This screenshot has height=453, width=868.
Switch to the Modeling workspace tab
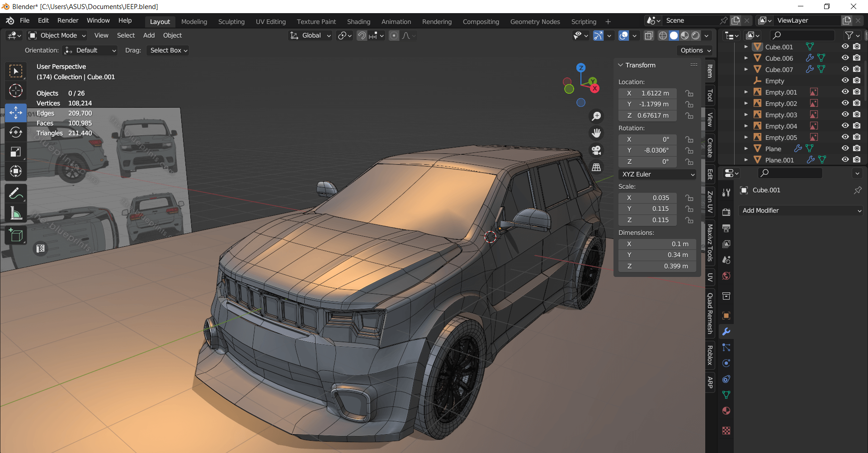(194, 22)
